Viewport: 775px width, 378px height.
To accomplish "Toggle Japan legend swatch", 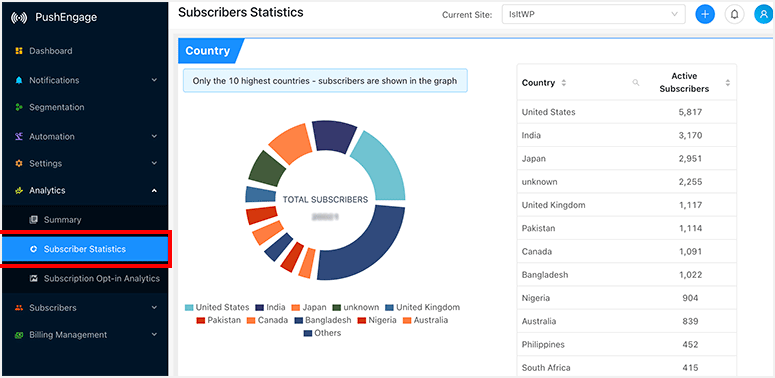I will point(296,307).
